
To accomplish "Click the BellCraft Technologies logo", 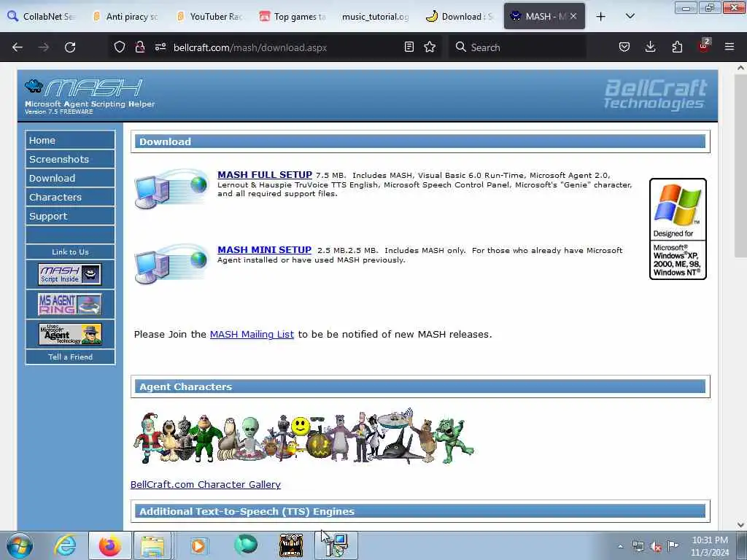I will pos(655,94).
